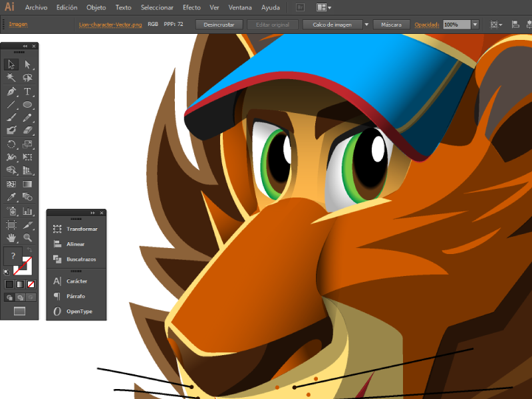Open the workspace layout switcher dropdown
The image size is (532, 399).
tap(324, 7)
